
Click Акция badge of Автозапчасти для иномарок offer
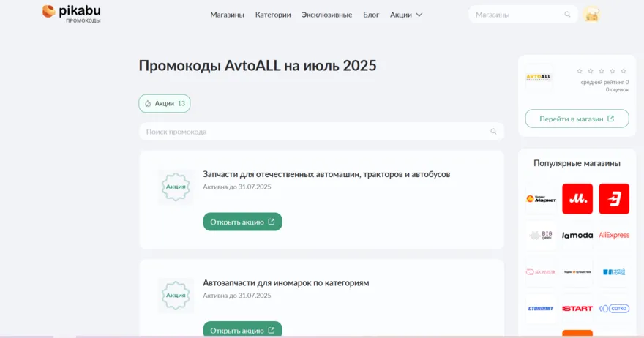coord(176,296)
